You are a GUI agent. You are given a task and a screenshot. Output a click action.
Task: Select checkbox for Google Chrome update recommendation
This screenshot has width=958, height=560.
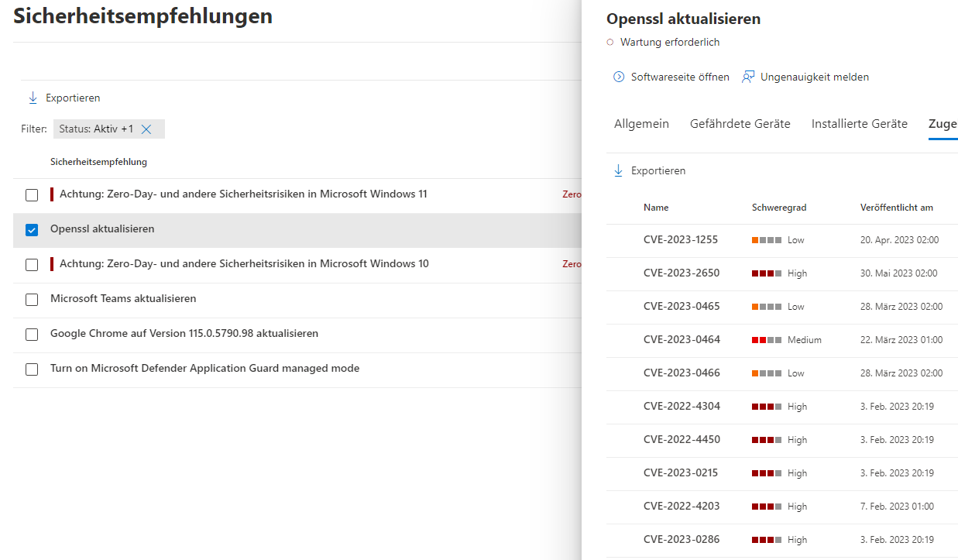coord(32,334)
